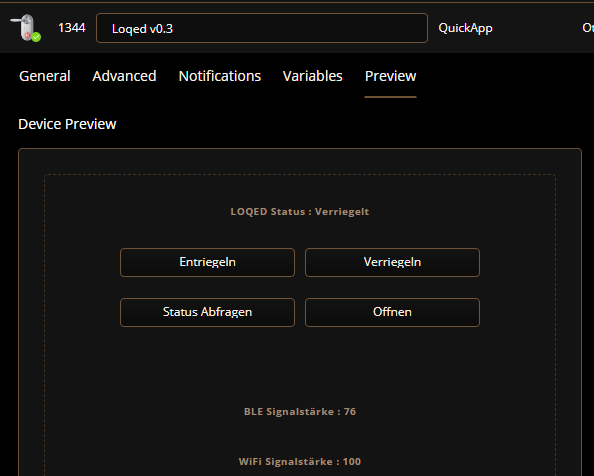594x476 pixels.
Task: Click the Entriegeln button
Action: tap(207, 262)
